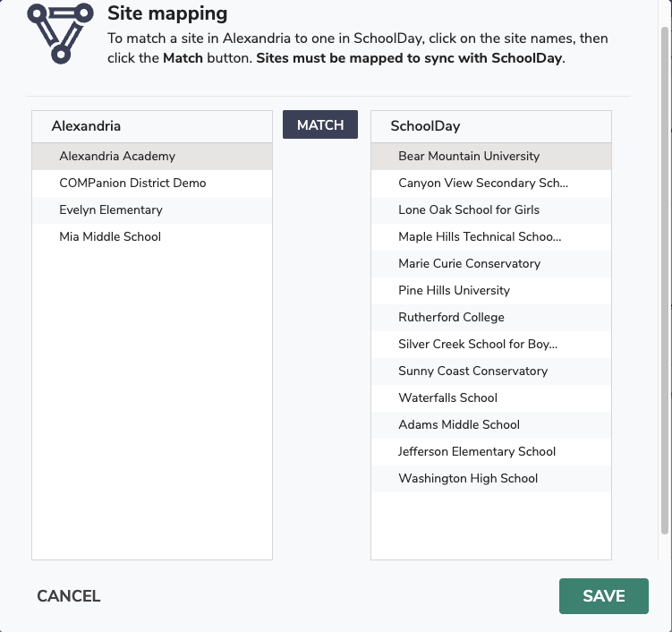Screen dimensions: 672x632
Task: Select COMPanion District Demo site
Action: coord(152,184)
